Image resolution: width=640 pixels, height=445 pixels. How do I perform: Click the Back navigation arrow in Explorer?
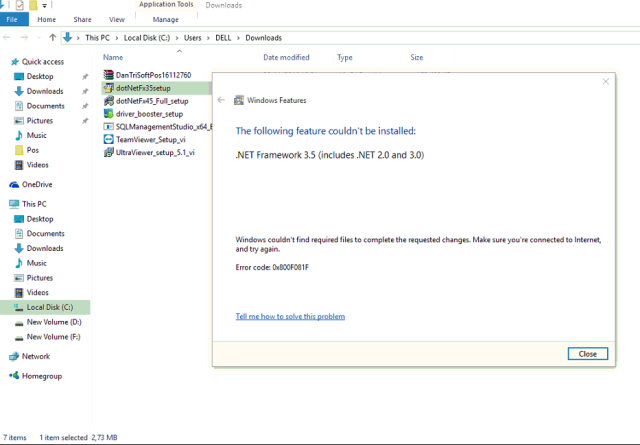pos(7,38)
